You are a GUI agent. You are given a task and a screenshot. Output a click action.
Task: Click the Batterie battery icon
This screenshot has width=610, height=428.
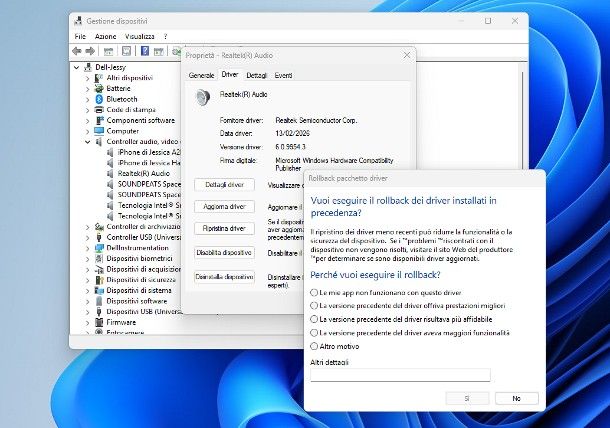[99, 88]
